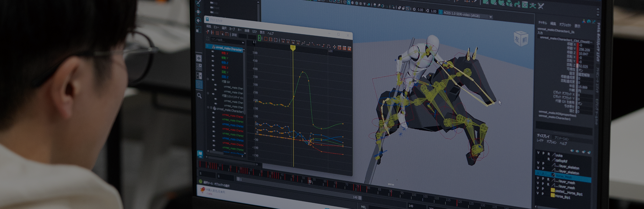Toggle R column for yuka layer
Image resolution: width=644 pixels, height=209 pixels.
point(549,154)
